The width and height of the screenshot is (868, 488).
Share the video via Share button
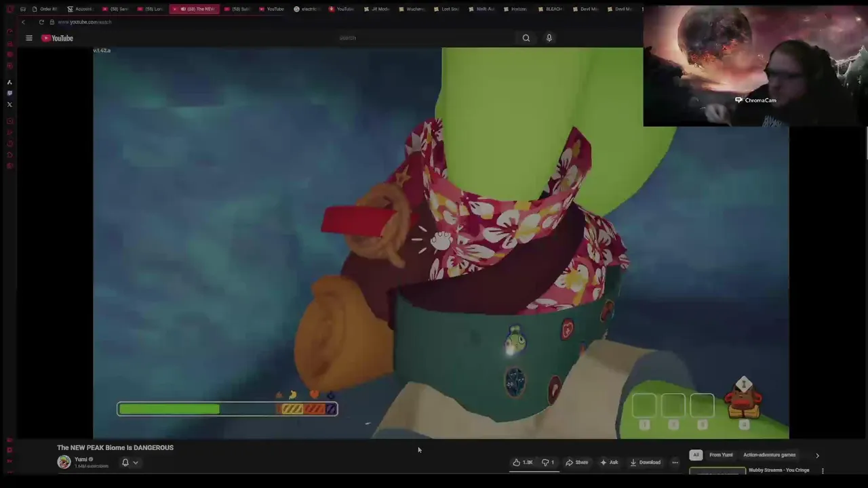point(577,462)
